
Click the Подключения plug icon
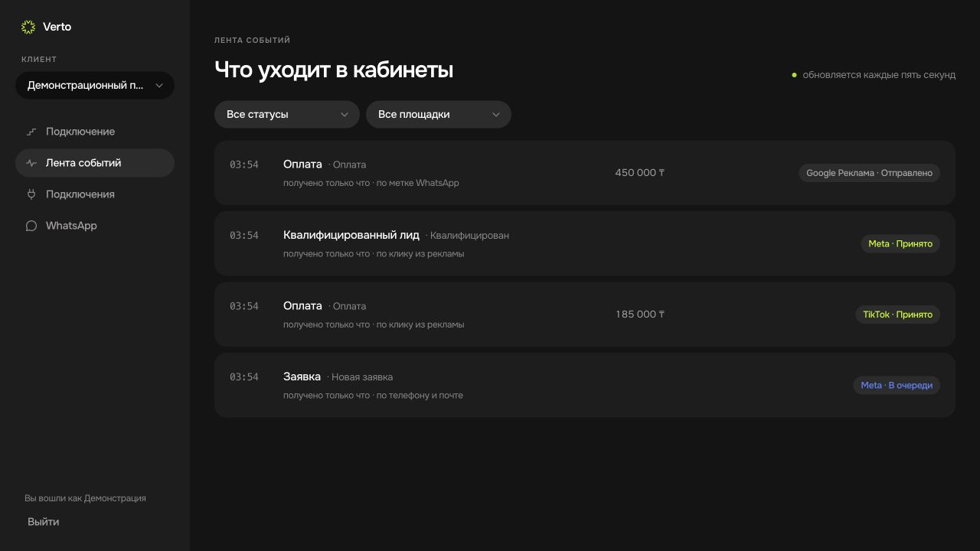tap(31, 194)
